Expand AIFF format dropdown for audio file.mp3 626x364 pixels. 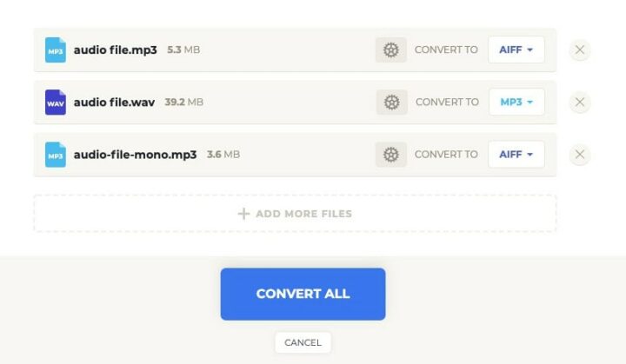(516, 50)
